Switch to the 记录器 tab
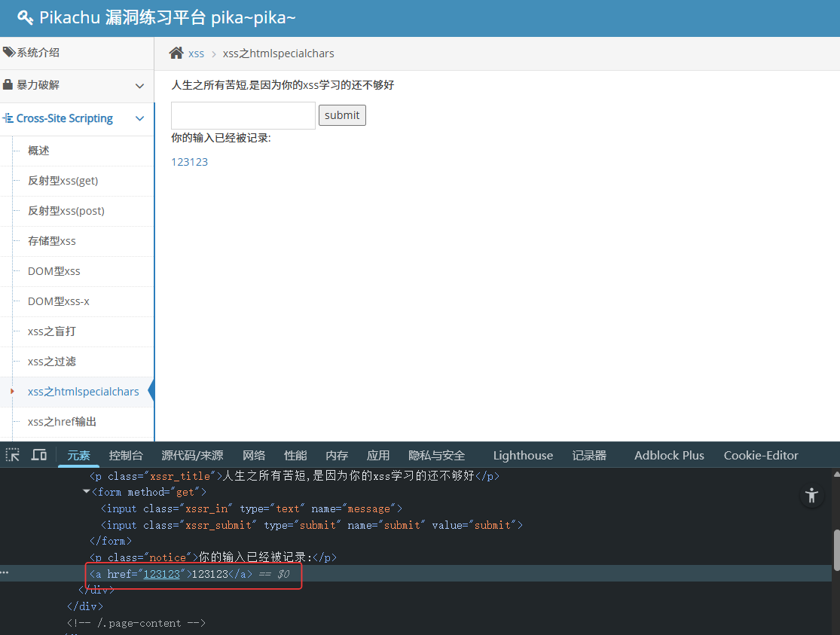 tap(589, 456)
